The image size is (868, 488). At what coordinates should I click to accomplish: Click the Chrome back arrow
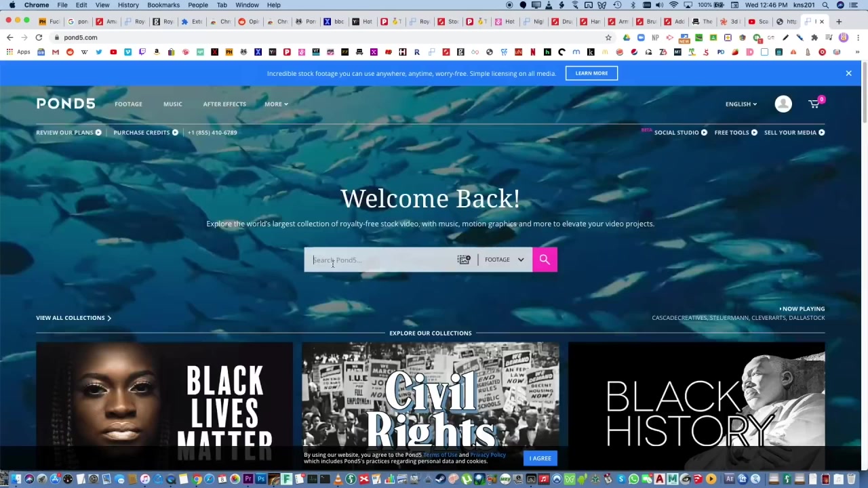coord(9,37)
